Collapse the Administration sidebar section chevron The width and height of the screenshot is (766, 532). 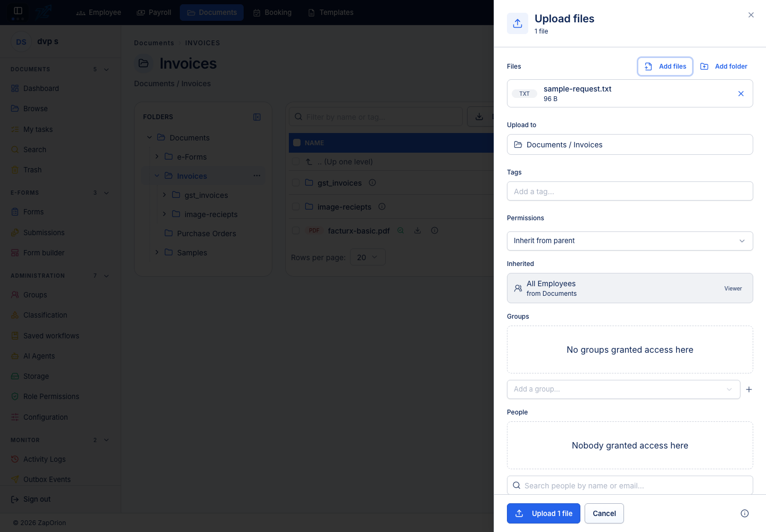click(106, 276)
